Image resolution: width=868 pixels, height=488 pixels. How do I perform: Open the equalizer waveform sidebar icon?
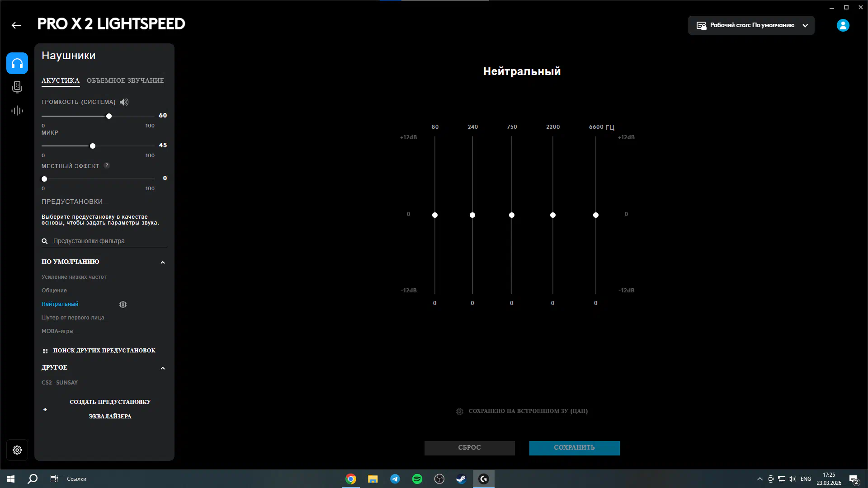[x=17, y=111]
